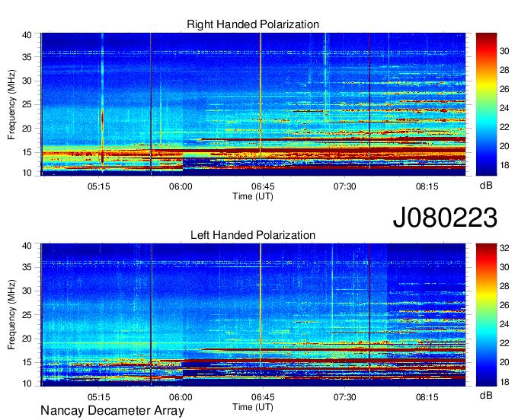The width and height of the screenshot is (518, 420).
Task: Click the 10 frequency tick on the top plot
Action: click(x=27, y=173)
